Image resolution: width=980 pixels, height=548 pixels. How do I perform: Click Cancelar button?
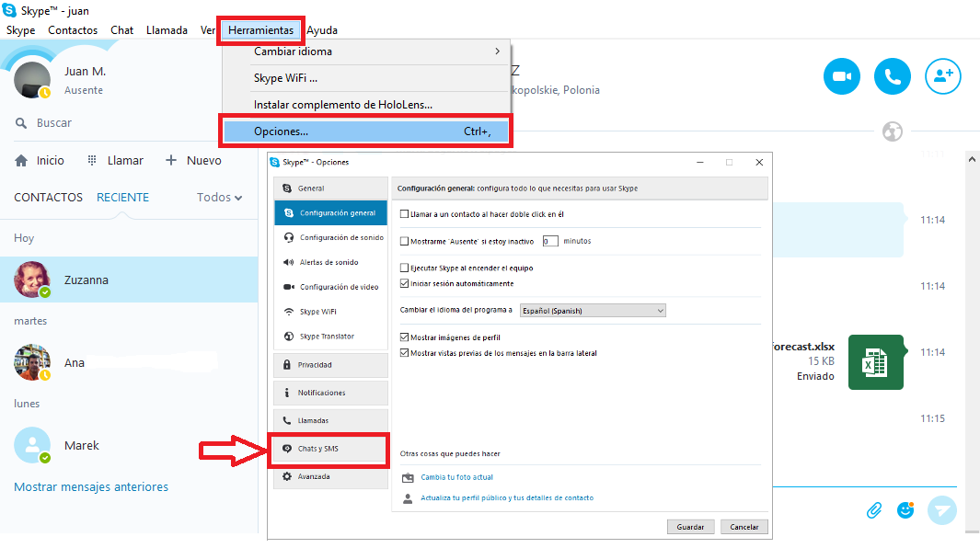[744, 527]
